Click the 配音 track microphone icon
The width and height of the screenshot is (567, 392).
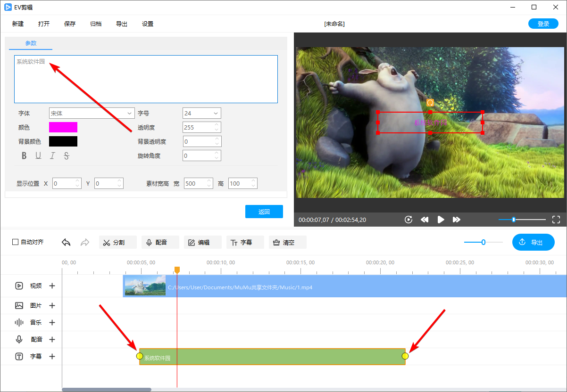(19, 339)
